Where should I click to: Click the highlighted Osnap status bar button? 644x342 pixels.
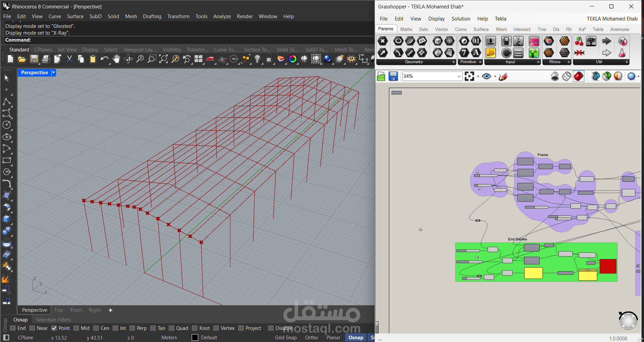click(356, 338)
